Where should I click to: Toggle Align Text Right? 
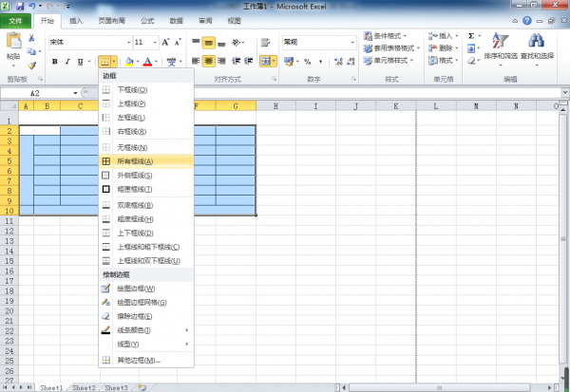click(221, 61)
